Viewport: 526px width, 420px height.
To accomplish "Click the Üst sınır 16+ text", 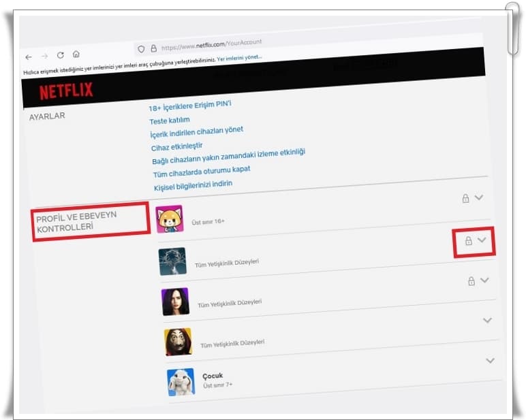I will pyautogui.click(x=208, y=221).
